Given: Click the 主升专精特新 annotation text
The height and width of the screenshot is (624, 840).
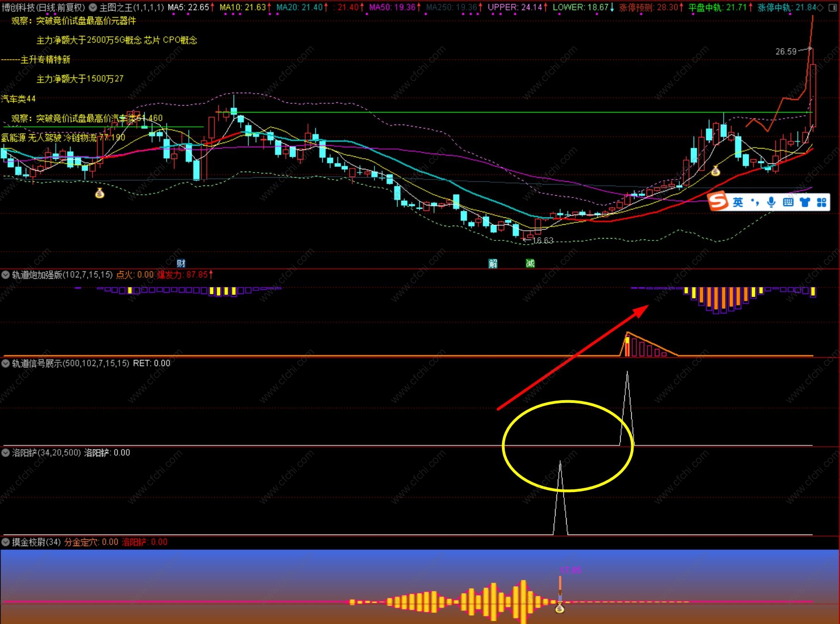Looking at the screenshot, I should 45,60.
